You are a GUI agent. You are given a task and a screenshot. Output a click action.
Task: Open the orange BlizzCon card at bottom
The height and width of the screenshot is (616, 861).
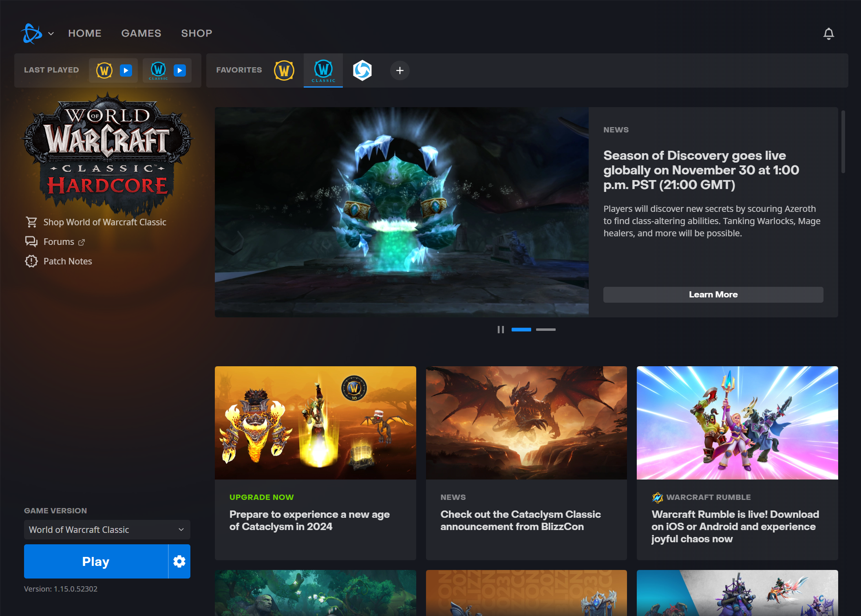tap(526, 593)
